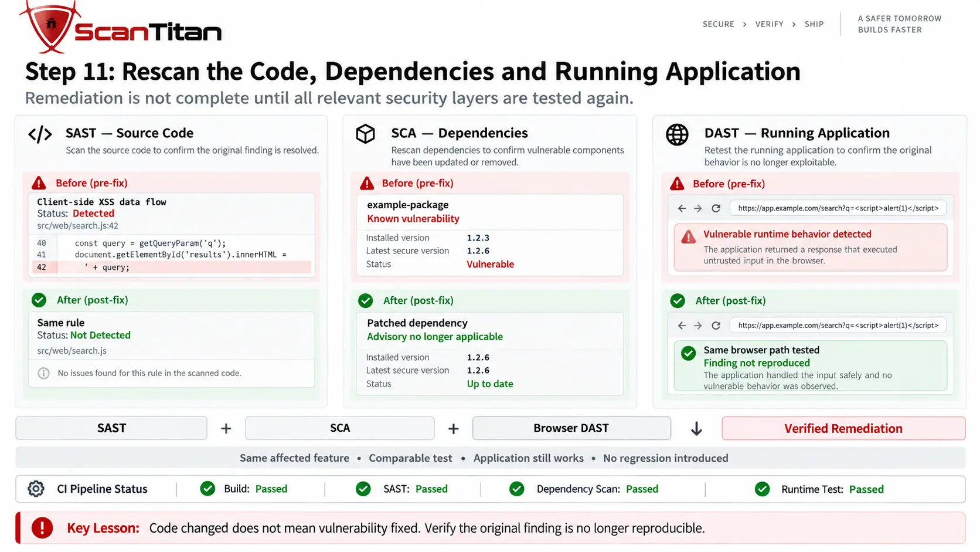Click the example-package name

408,205
